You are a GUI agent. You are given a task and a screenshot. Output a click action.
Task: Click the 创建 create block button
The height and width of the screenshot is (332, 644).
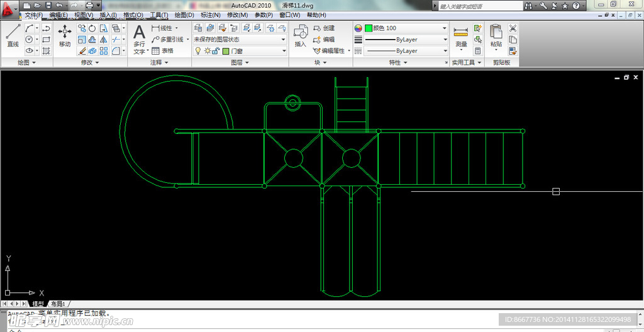coord(324,28)
